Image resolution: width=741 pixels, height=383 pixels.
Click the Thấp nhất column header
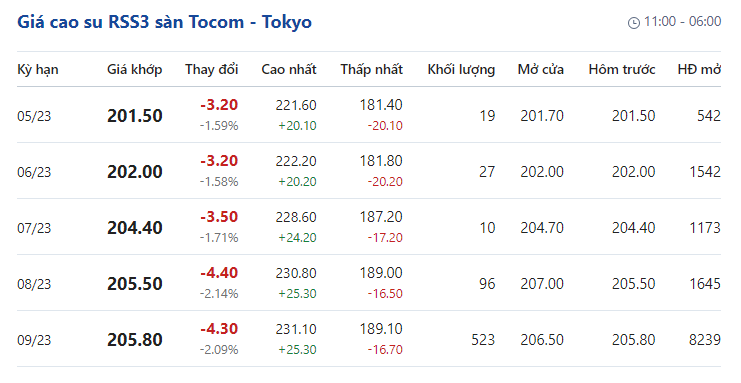tap(371, 70)
